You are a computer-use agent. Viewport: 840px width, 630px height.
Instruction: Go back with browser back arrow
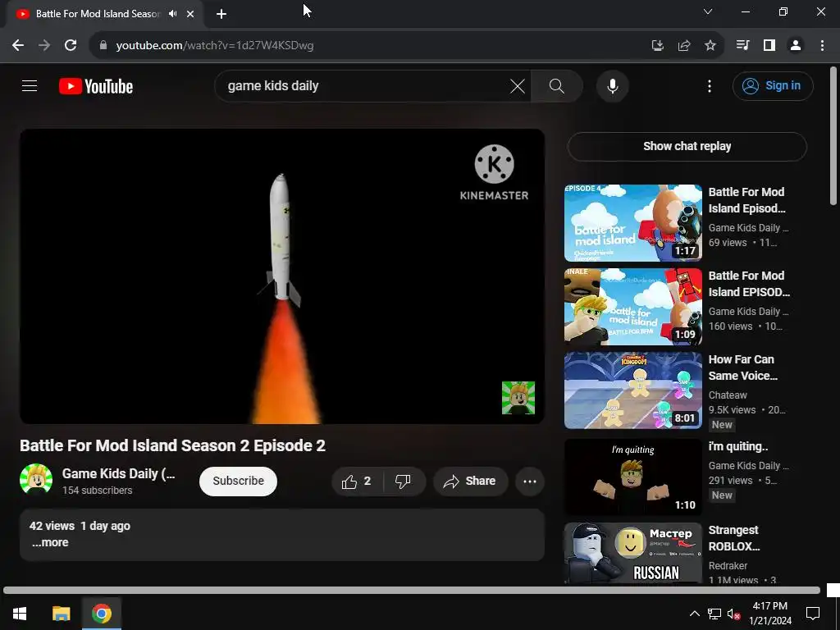18,45
